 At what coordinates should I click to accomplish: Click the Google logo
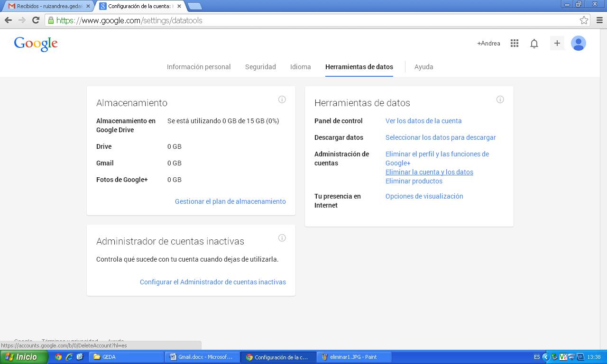point(36,44)
